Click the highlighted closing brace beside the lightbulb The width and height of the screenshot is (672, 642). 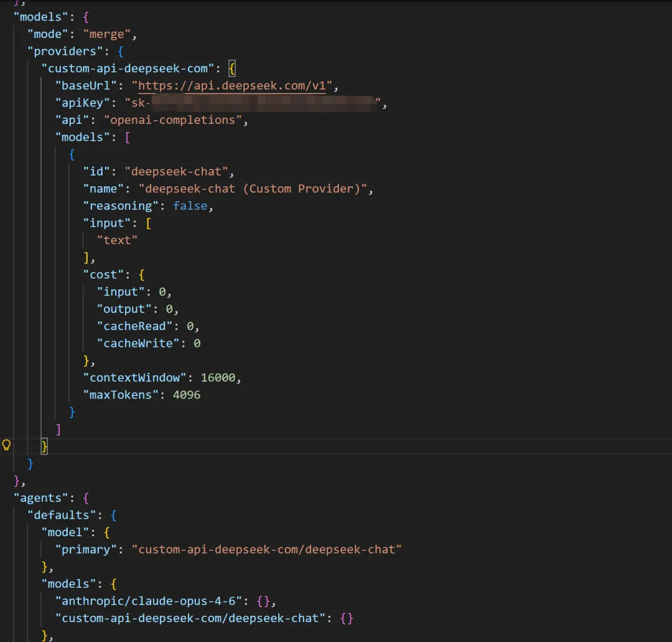point(44,446)
